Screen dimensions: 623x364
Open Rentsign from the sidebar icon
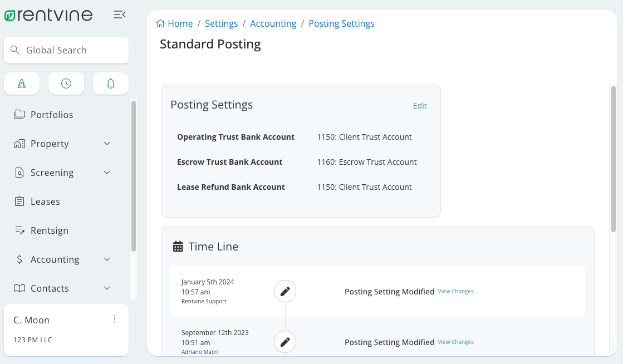pyautogui.click(x=19, y=230)
